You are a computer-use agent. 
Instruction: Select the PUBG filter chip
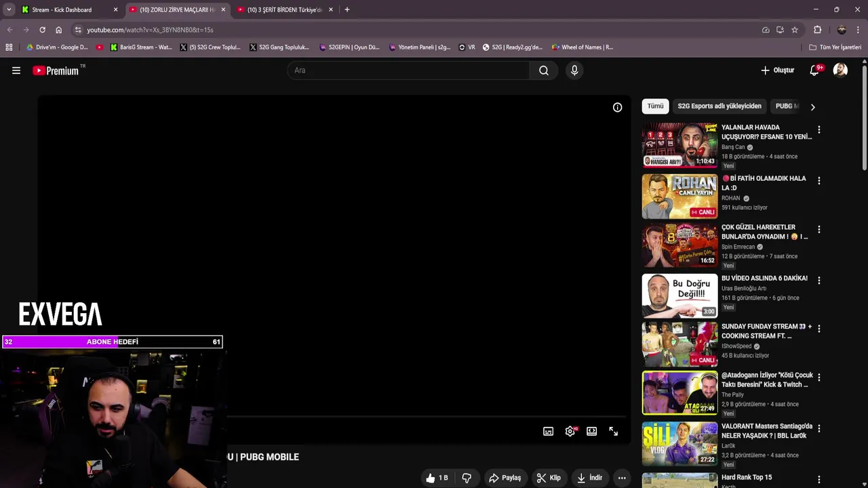(787, 106)
